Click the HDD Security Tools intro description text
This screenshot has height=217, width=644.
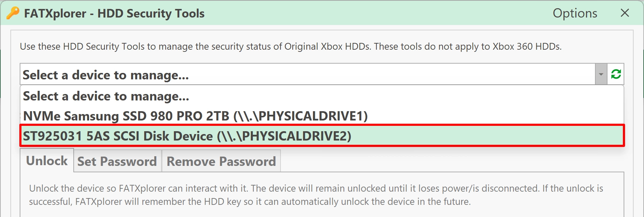pyautogui.click(x=291, y=46)
